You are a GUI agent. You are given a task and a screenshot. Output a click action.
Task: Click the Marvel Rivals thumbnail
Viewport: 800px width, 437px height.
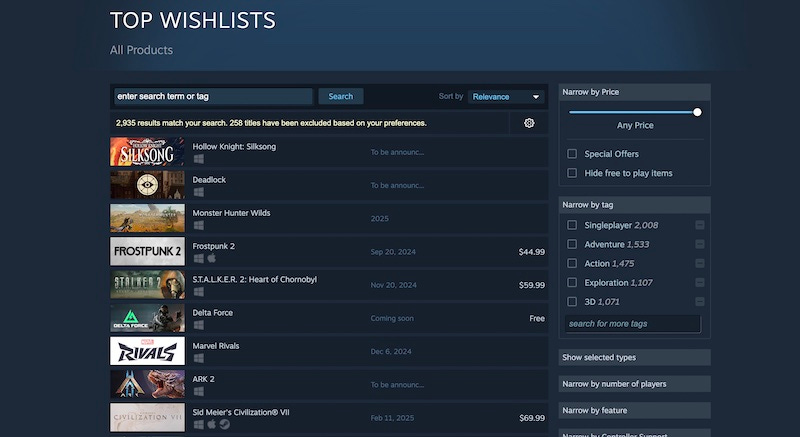147,351
